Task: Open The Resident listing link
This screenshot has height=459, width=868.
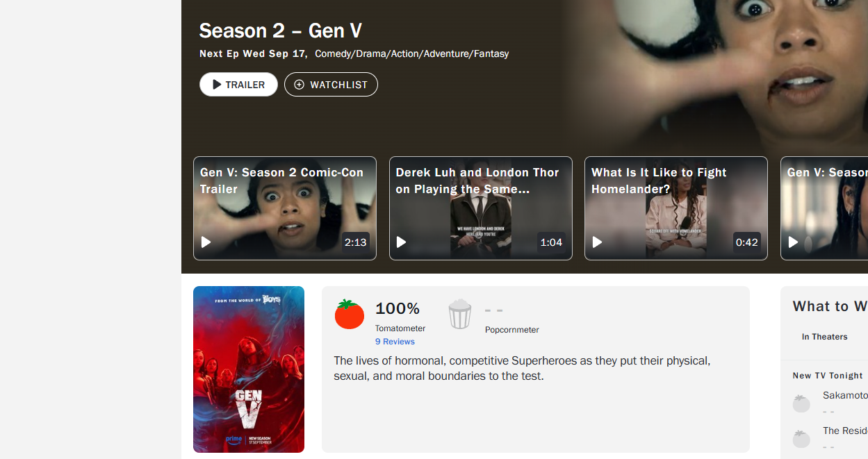Action: pos(845,431)
